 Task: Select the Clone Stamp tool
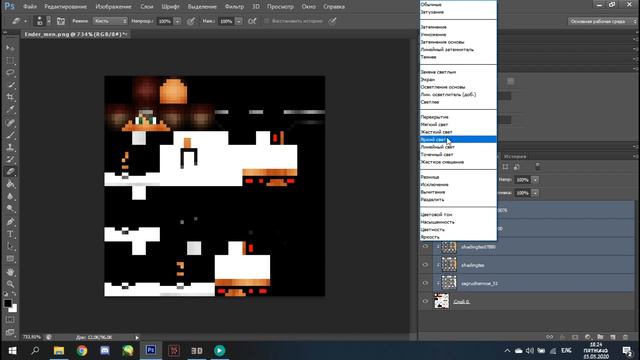click(10, 147)
